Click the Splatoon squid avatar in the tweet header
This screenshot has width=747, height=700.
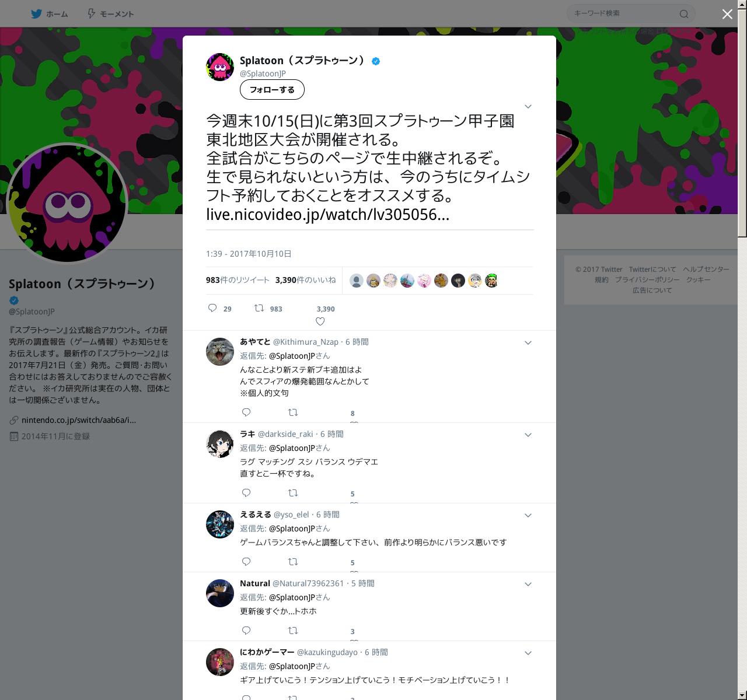pos(220,67)
